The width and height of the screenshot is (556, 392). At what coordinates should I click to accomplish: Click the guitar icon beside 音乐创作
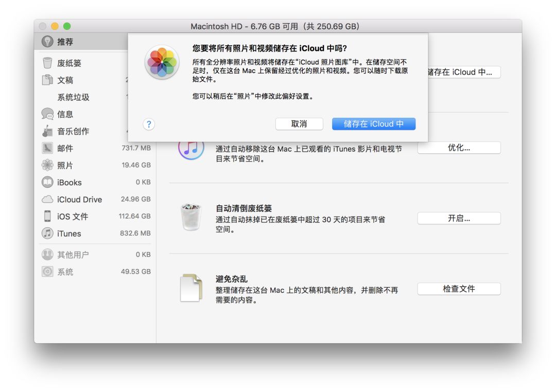[x=47, y=131]
